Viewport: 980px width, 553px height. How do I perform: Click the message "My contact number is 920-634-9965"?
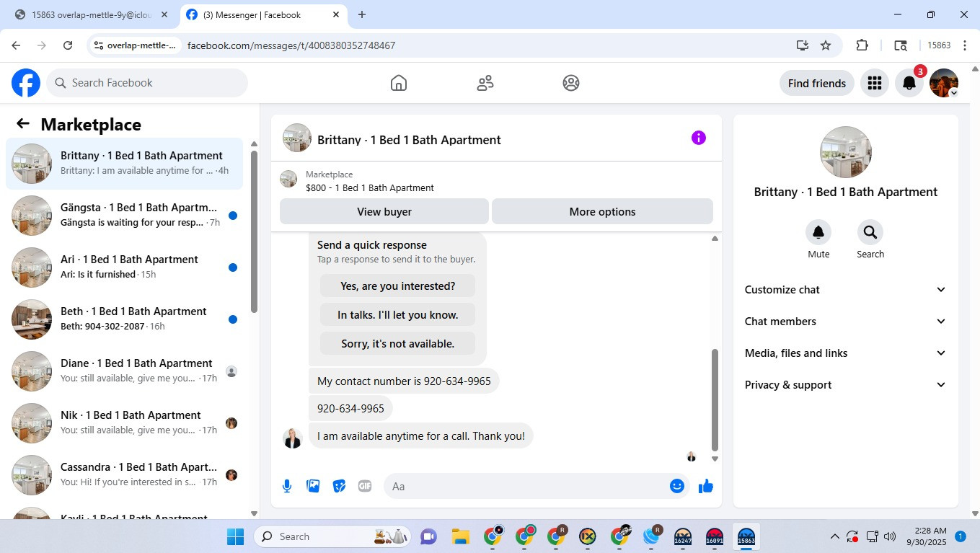click(404, 381)
